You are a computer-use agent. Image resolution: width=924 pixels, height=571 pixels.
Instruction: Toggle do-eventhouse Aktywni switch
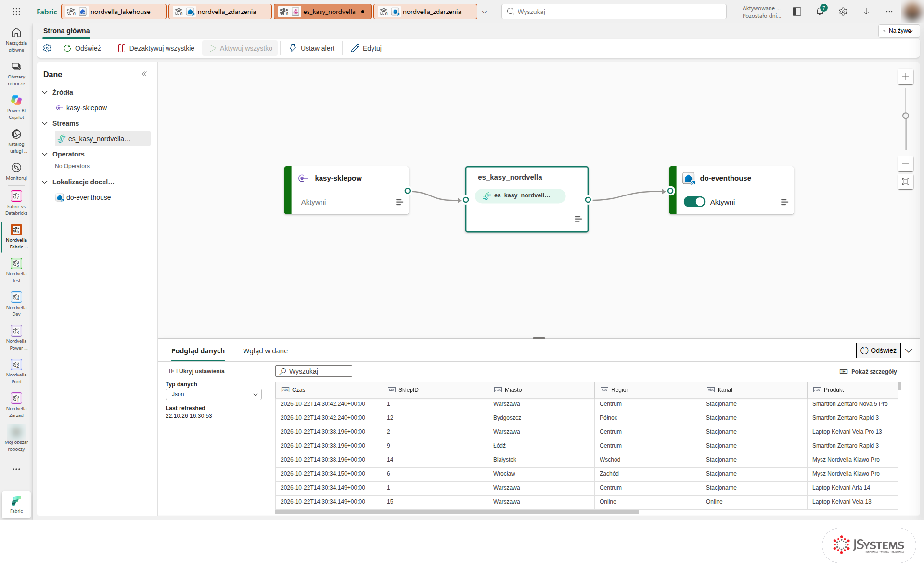tap(694, 202)
